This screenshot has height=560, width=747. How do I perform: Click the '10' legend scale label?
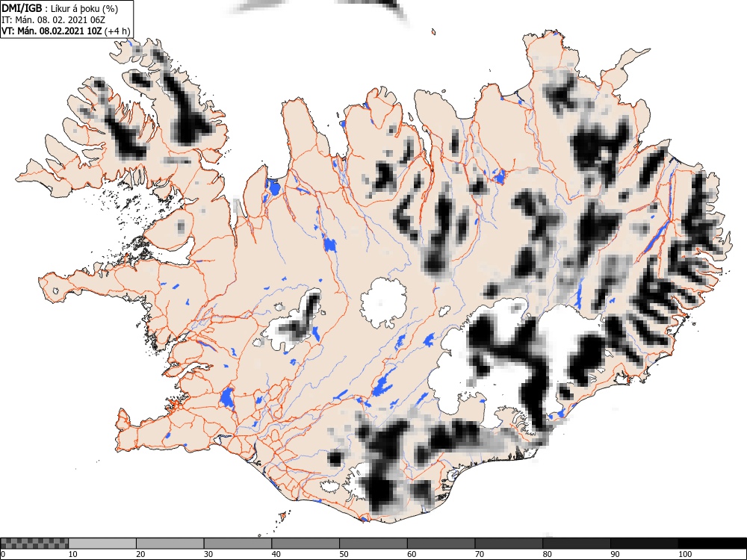tap(73, 554)
